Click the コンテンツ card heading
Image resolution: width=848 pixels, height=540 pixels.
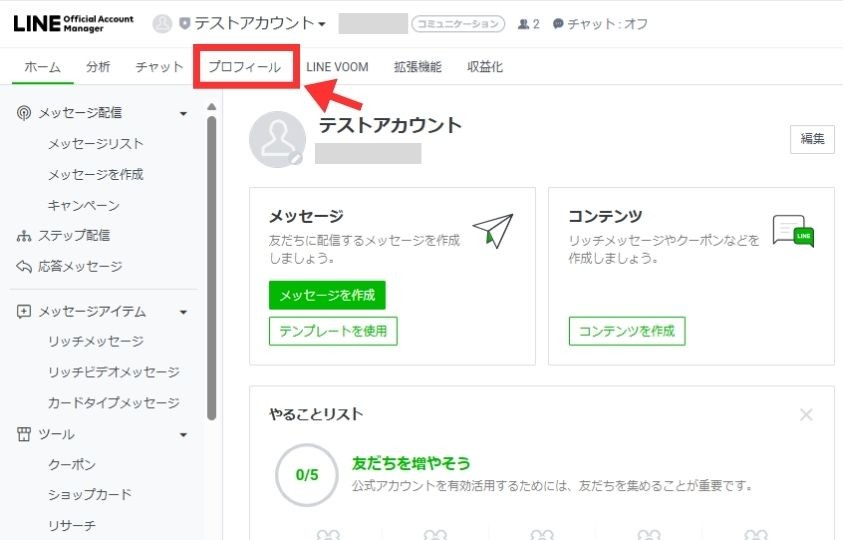(605, 216)
